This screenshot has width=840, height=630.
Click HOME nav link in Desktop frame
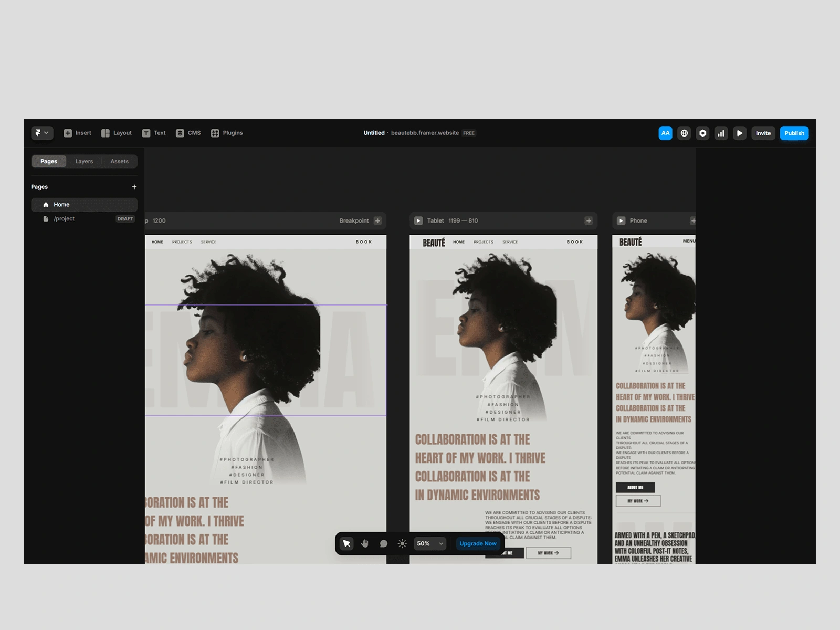coord(157,242)
